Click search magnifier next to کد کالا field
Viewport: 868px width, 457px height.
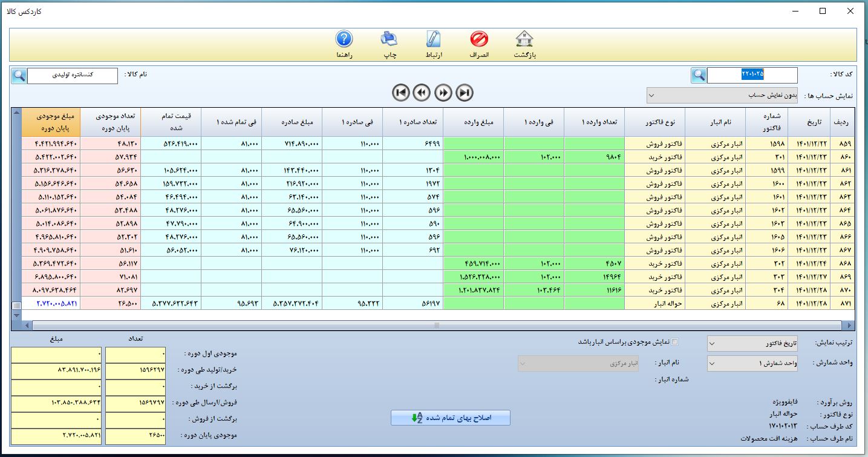point(699,75)
